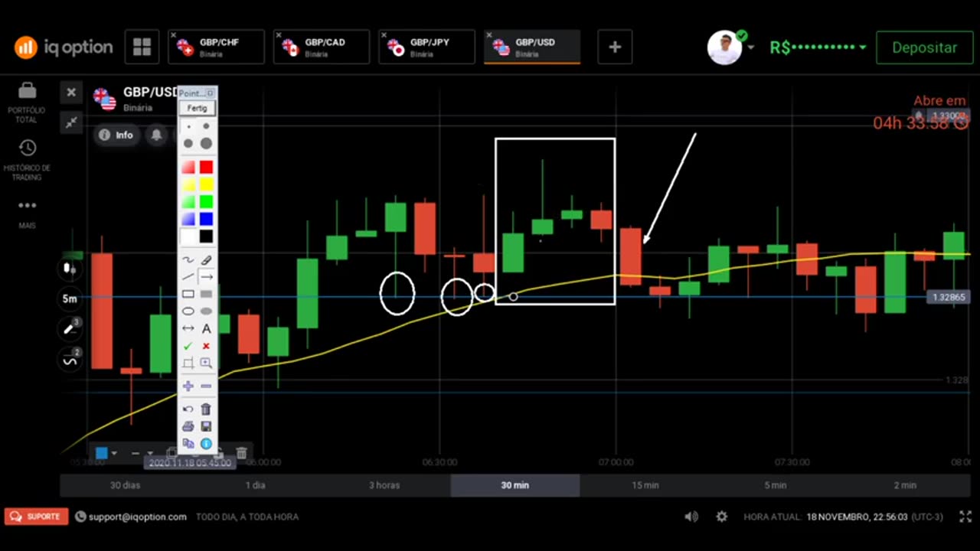Viewport: 980px width, 551px height.
Task: Copy annotated screen to clipboard
Action: (x=188, y=444)
